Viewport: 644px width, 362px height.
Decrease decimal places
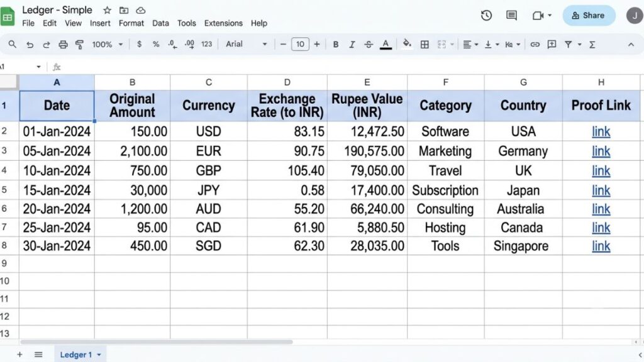pos(172,45)
